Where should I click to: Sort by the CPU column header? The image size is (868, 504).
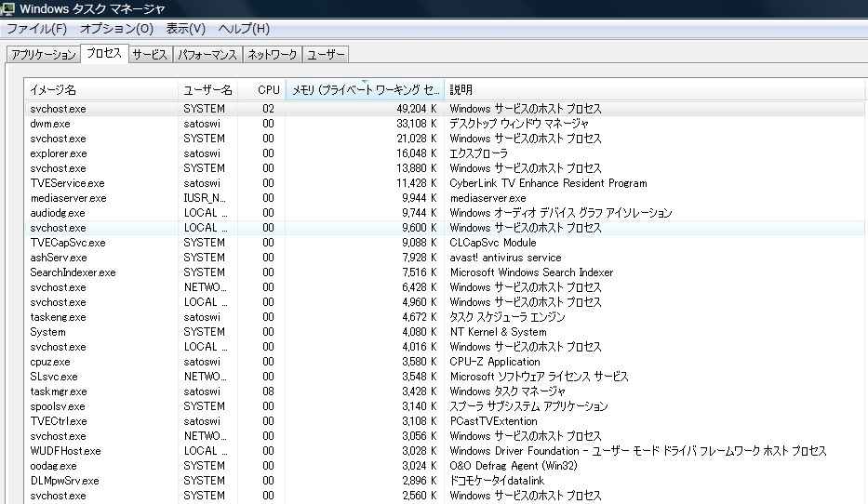(x=261, y=89)
